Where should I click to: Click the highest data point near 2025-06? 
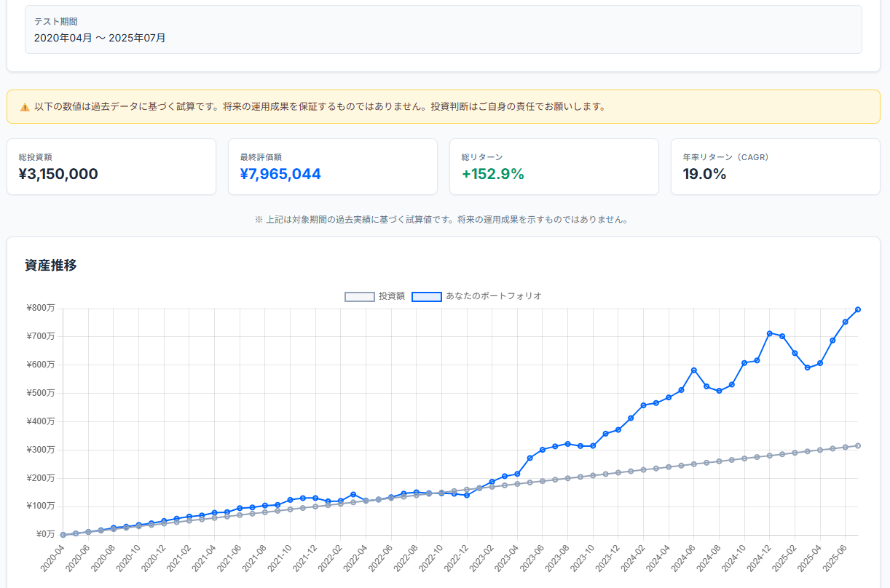coord(858,309)
